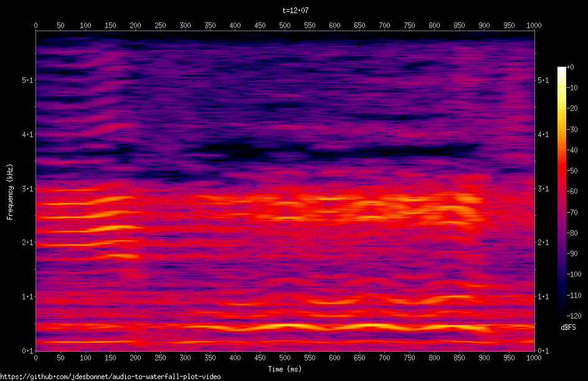This screenshot has height=381, width=588.
Task: Click the 750 ms tick label
Action: [409, 358]
